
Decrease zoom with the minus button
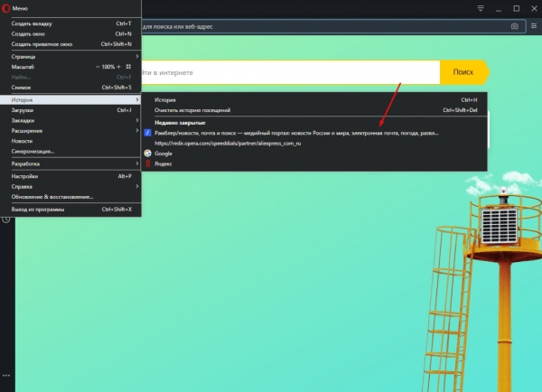point(98,67)
